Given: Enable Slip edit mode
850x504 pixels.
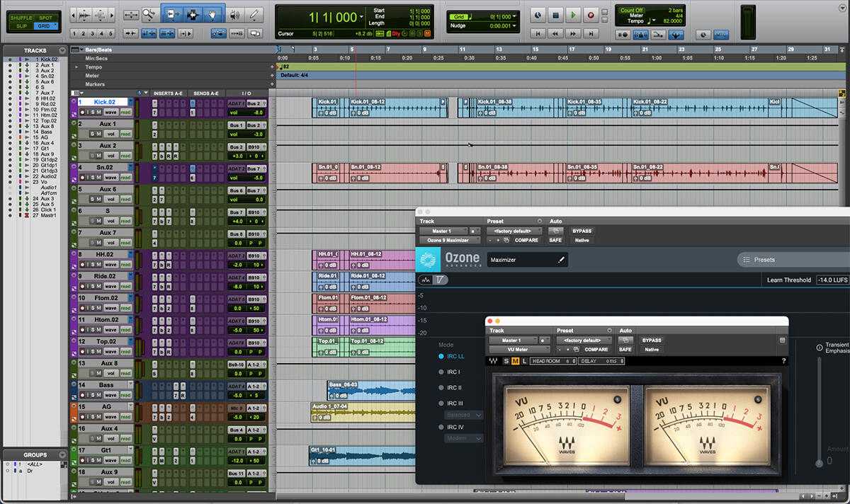Looking at the screenshot, I should (21, 25).
